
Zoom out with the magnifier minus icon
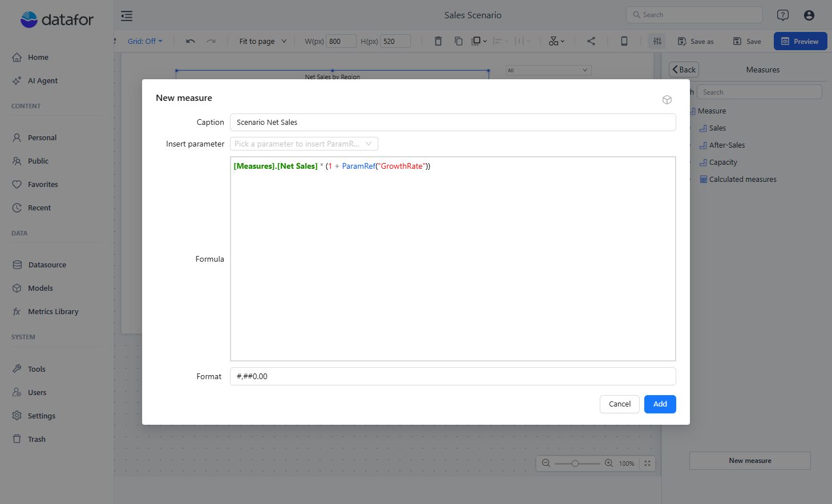(546, 464)
